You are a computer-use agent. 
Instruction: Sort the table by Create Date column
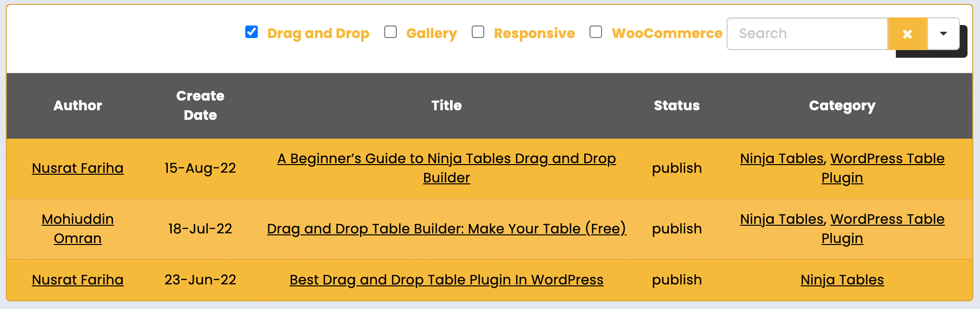[200, 105]
